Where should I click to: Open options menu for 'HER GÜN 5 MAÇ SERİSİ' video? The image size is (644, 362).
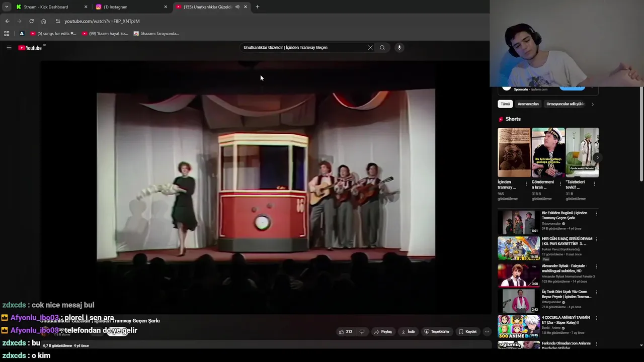pyautogui.click(x=597, y=240)
